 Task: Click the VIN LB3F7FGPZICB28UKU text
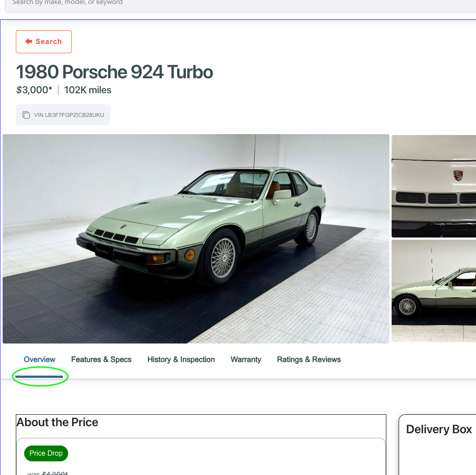[x=69, y=115]
